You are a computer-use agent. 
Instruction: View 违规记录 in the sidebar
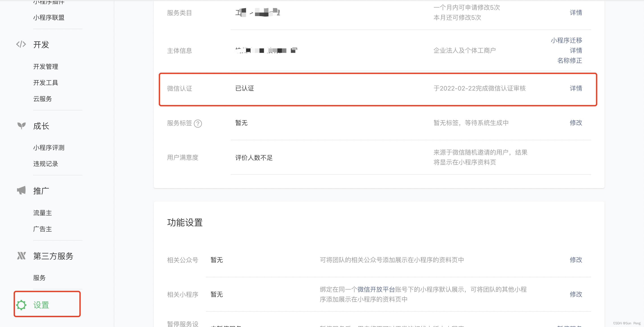pos(45,164)
